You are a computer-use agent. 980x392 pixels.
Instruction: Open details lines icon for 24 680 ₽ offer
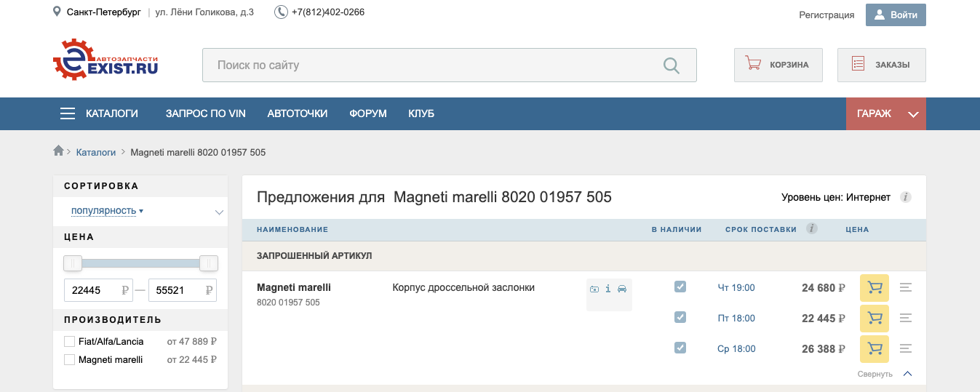906,288
